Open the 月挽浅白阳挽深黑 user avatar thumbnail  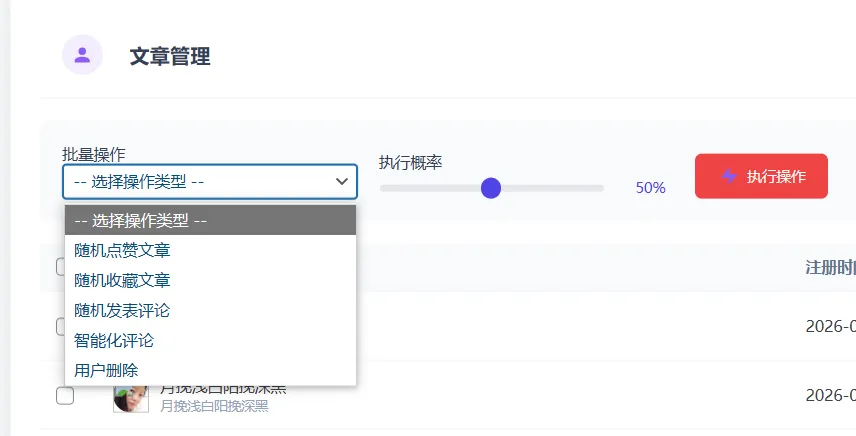[x=131, y=399]
